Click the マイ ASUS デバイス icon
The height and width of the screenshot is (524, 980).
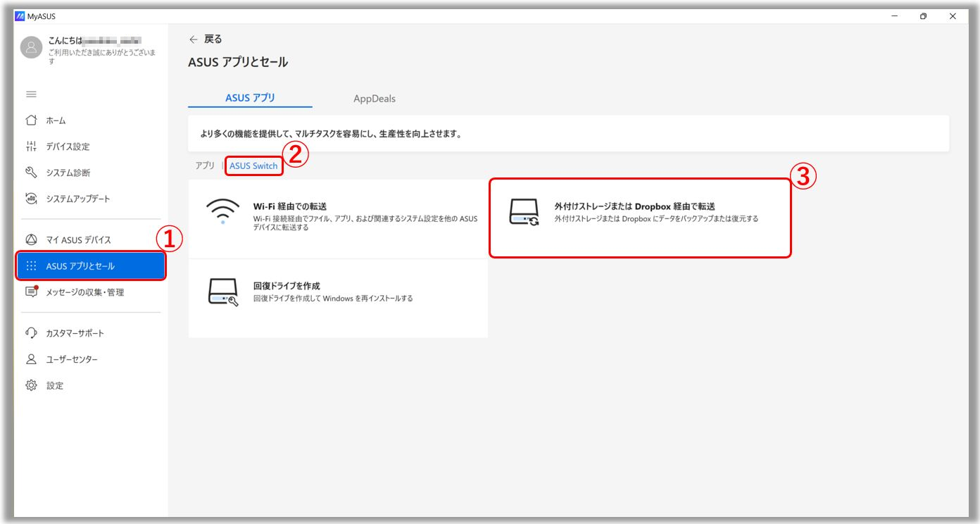(31, 239)
